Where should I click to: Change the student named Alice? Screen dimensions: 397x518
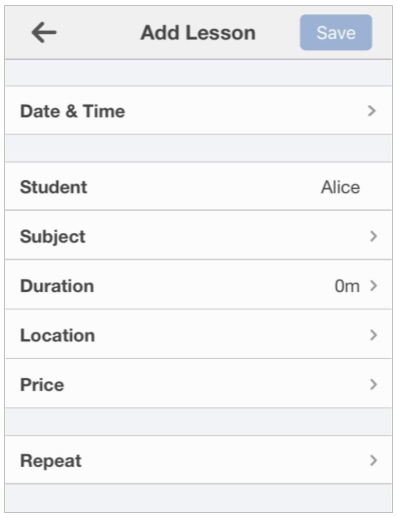point(340,187)
